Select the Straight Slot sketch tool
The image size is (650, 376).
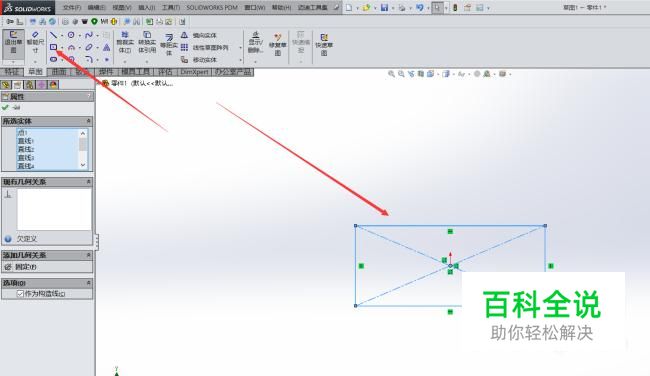tap(53, 59)
